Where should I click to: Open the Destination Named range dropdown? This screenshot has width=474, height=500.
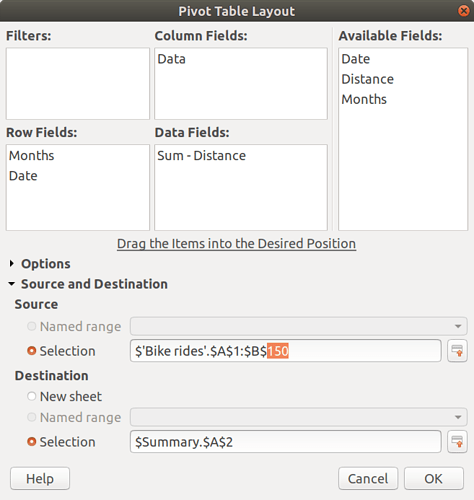(299, 417)
